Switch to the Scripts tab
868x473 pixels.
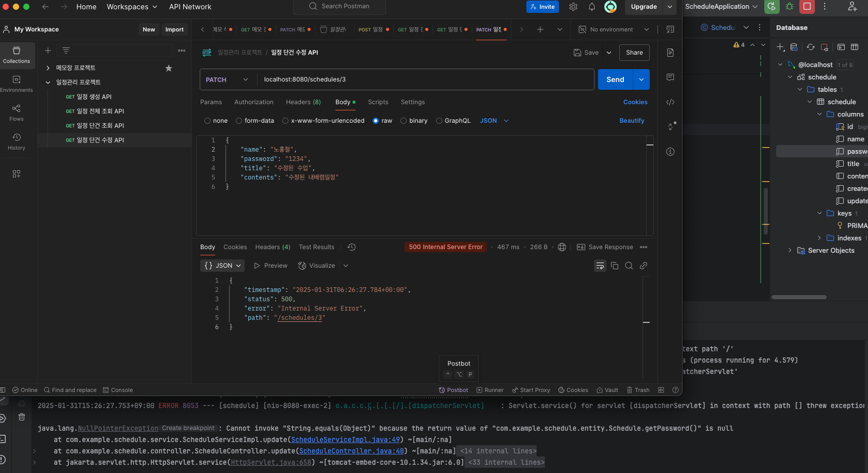pos(378,102)
